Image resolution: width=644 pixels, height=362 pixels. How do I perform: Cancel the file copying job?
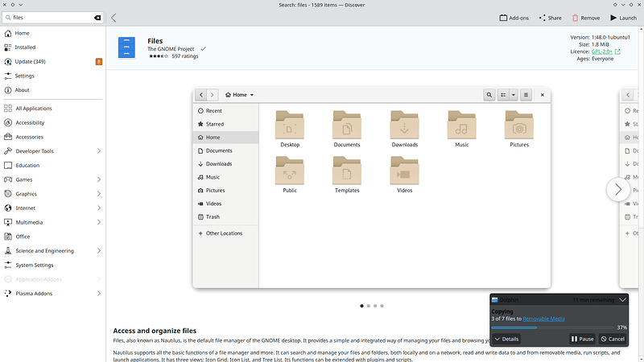click(613, 339)
